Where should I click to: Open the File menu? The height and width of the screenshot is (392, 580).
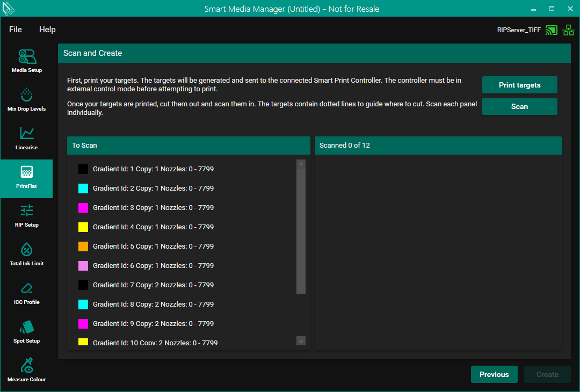pos(16,30)
